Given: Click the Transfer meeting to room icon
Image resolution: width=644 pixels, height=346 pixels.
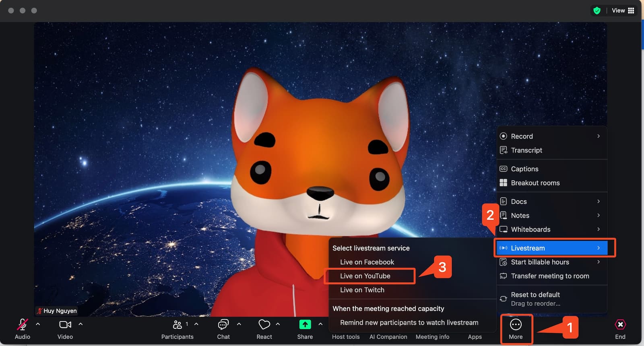Looking at the screenshot, I should click(x=503, y=276).
